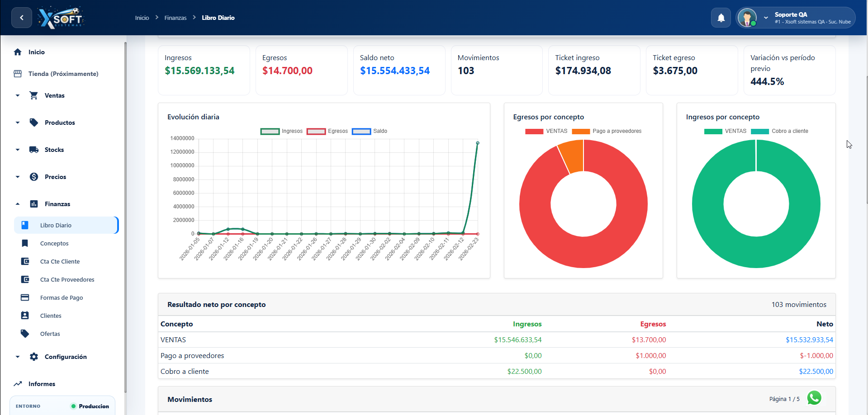Open Tienda (Próximamente) menu item
Image resolution: width=868 pixels, height=415 pixels.
tap(63, 74)
